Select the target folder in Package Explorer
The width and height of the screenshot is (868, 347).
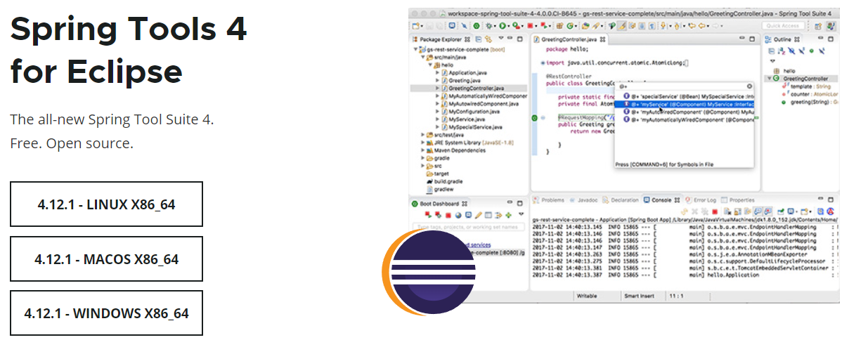[436, 173]
